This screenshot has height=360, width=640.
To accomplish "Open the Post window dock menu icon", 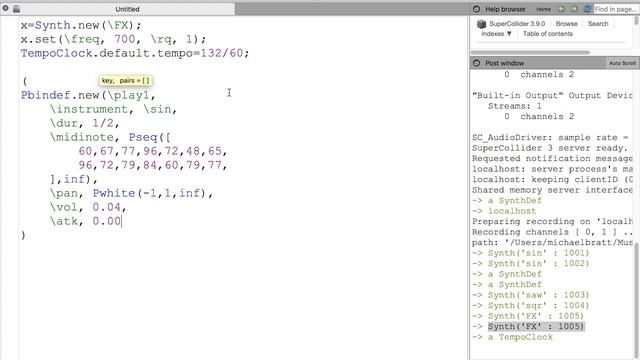I will (x=476, y=63).
